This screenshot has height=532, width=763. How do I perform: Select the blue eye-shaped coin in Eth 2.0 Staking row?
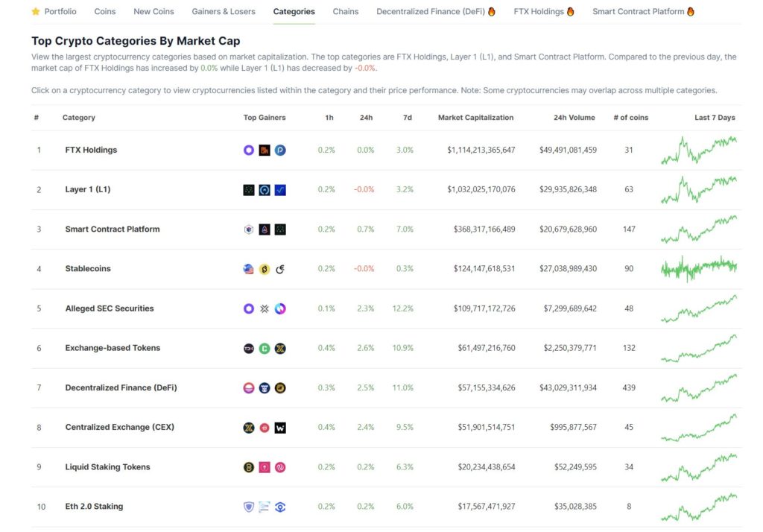point(280,507)
